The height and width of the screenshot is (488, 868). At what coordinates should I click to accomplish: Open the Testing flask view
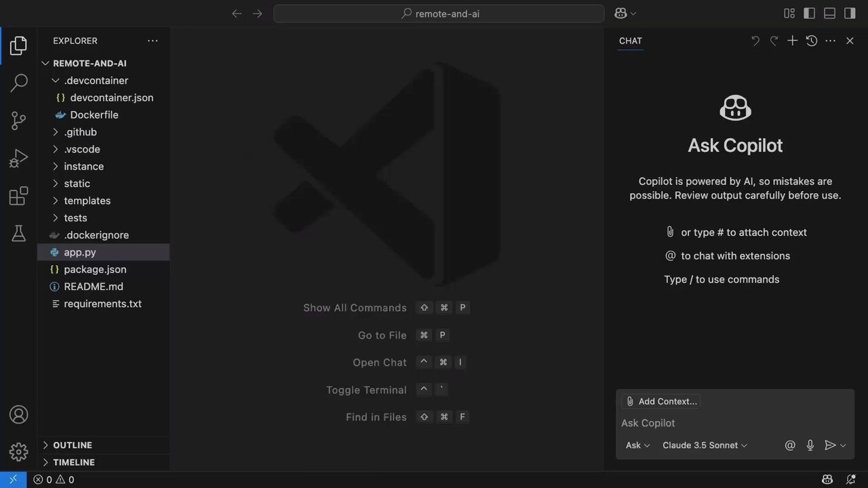(x=18, y=233)
